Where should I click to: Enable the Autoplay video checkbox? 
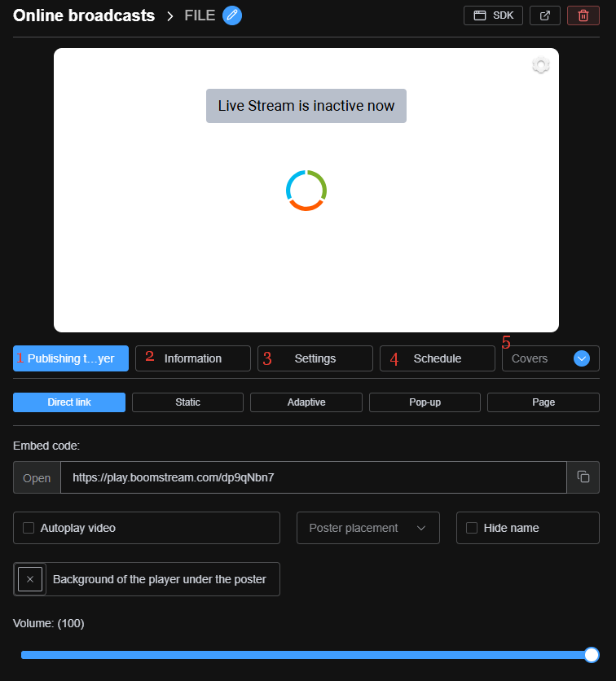(x=29, y=528)
